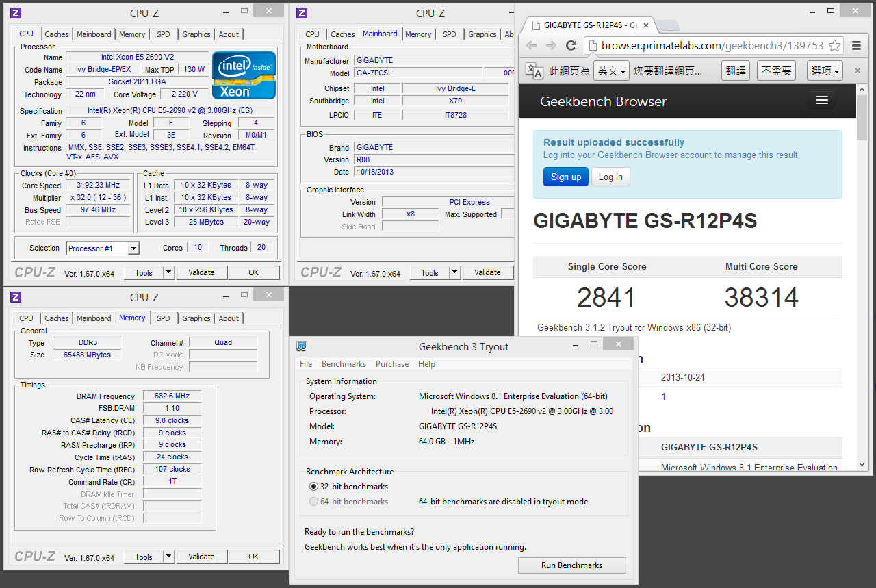876x588 pixels.
Task: Click the Intel Inside Xeon logo
Action: coord(244,75)
